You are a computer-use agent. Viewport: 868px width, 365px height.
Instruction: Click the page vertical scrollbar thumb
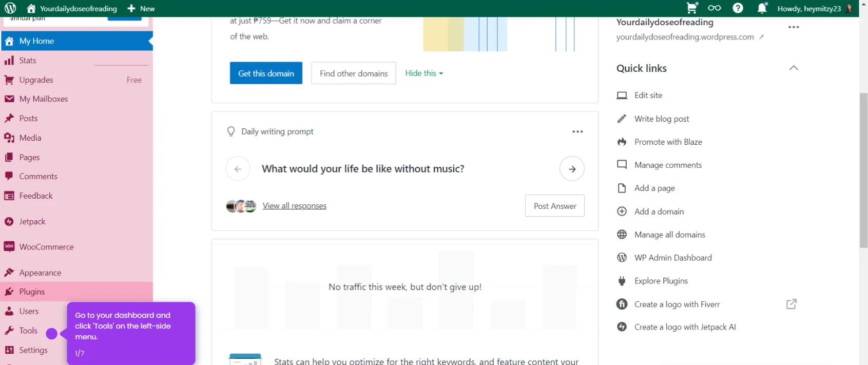click(864, 170)
